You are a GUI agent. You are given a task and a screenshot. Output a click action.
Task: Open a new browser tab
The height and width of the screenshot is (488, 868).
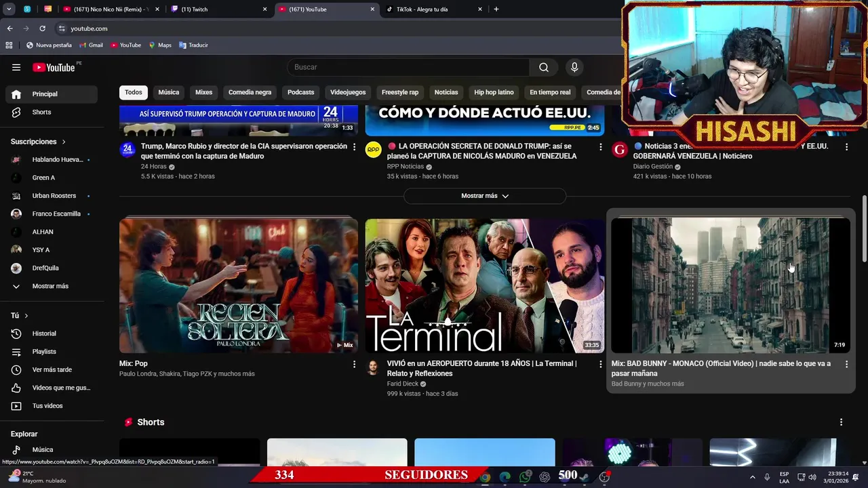pyautogui.click(x=496, y=9)
